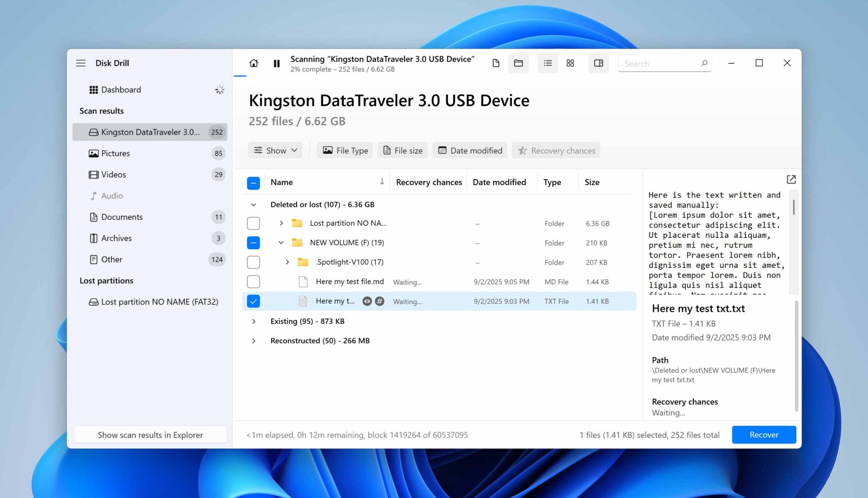Screen dimensions: 868x498
Task: Collapse the NEW VOLUME (F) folder
Action: click(x=281, y=242)
